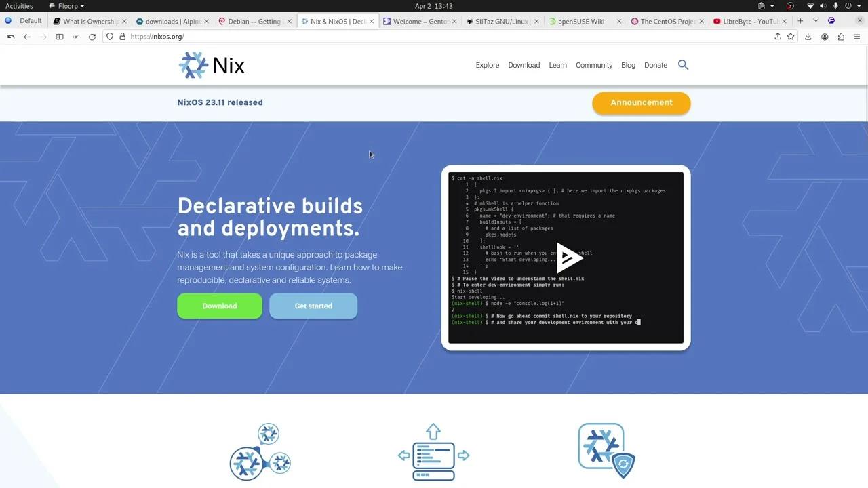Click the green Download button
Viewport: 868px width, 488px height.
coord(220,306)
